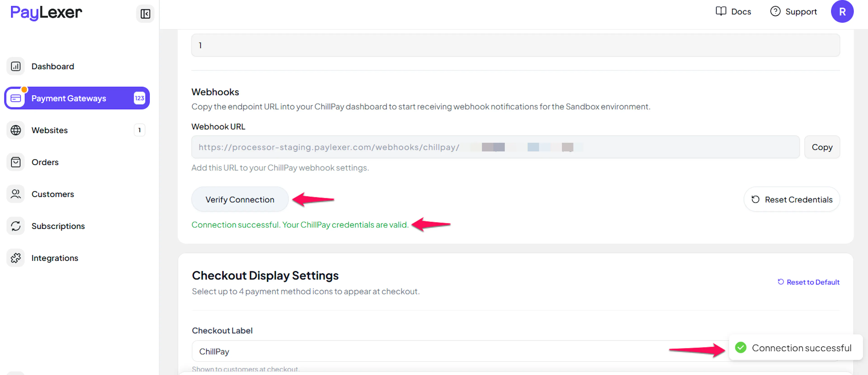Click Reset to Default link
This screenshot has width=868, height=375.
click(x=808, y=282)
